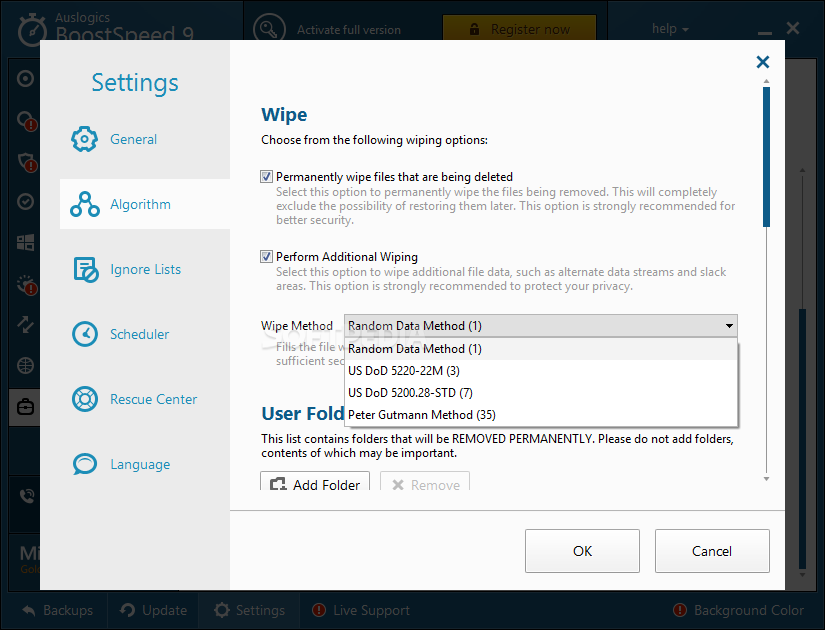825x630 pixels.
Task: Click the Cancel button
Action: (x=712, y=551)
